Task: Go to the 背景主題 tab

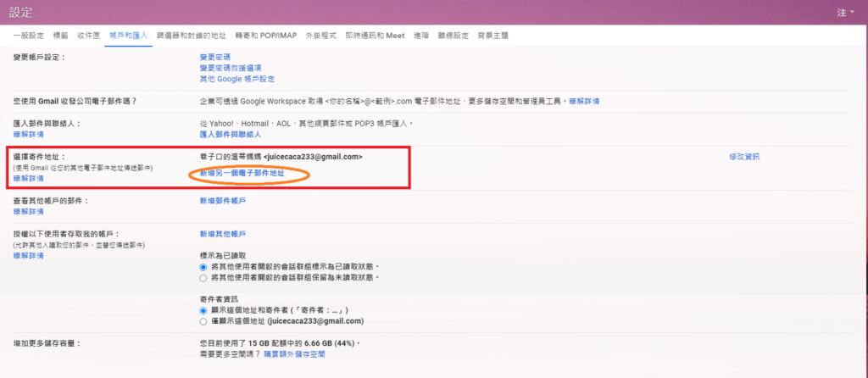Action: (x=492, y=36)
